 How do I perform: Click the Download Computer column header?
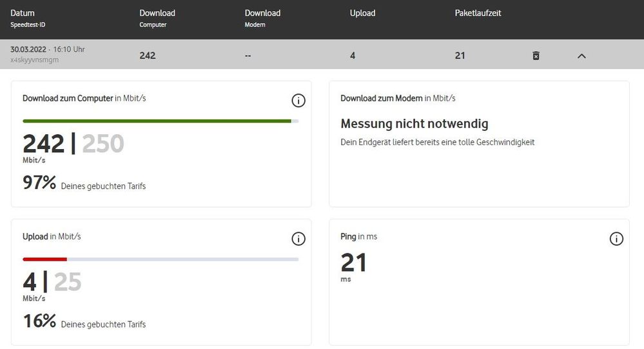pos(157,13)
